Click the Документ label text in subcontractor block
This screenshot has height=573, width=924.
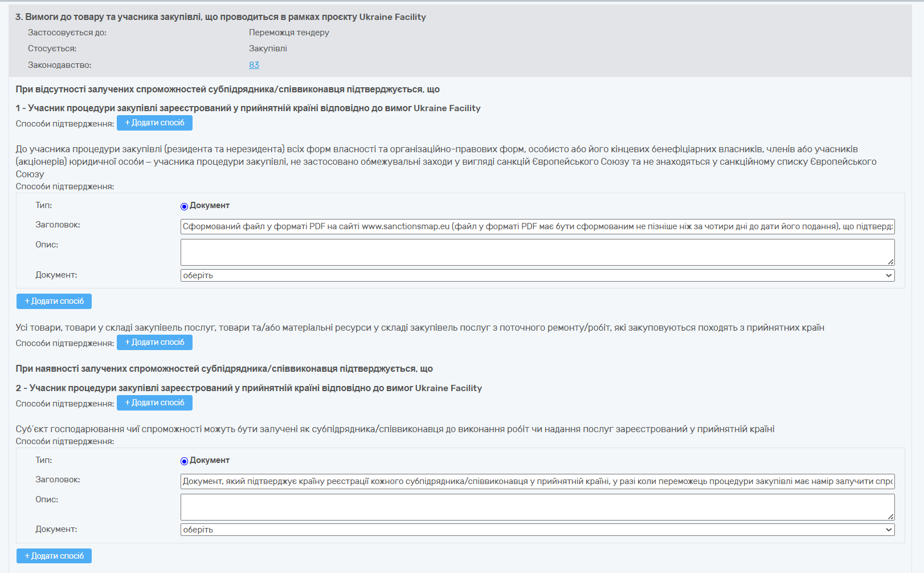210,461
